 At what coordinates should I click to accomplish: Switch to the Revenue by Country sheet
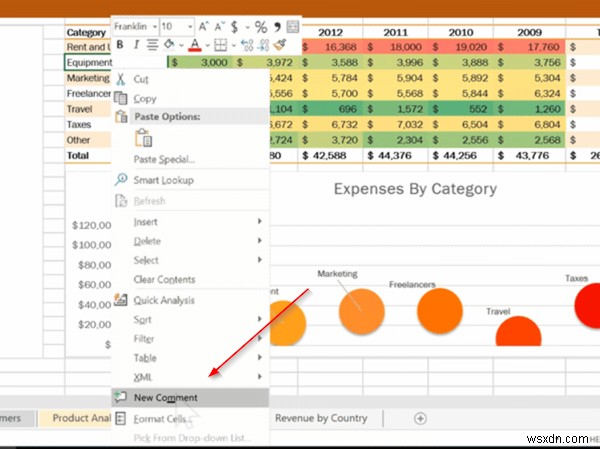(x=321, y=418)
